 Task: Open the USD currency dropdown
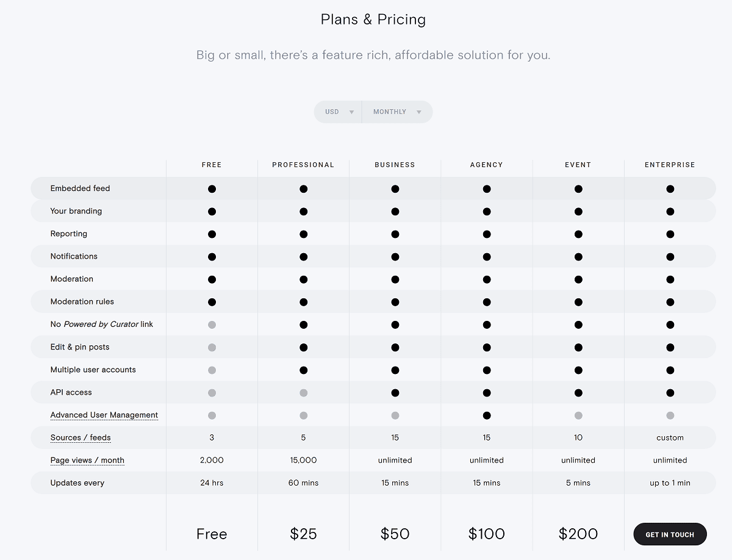(x=337, y=112)
